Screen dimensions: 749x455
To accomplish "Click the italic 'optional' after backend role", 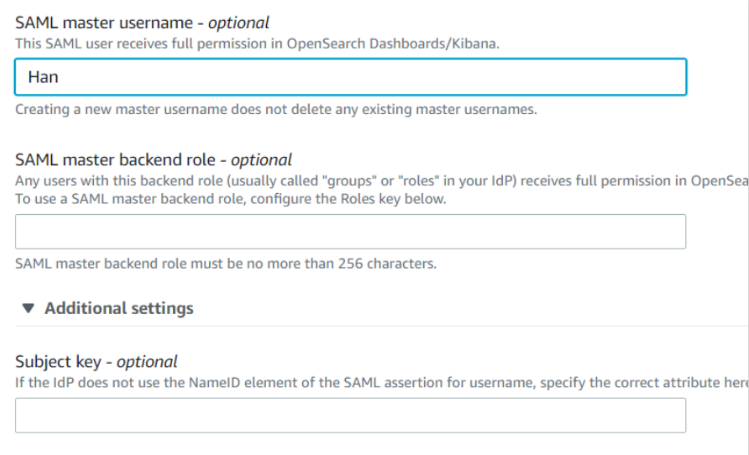I will coord(261,159).
